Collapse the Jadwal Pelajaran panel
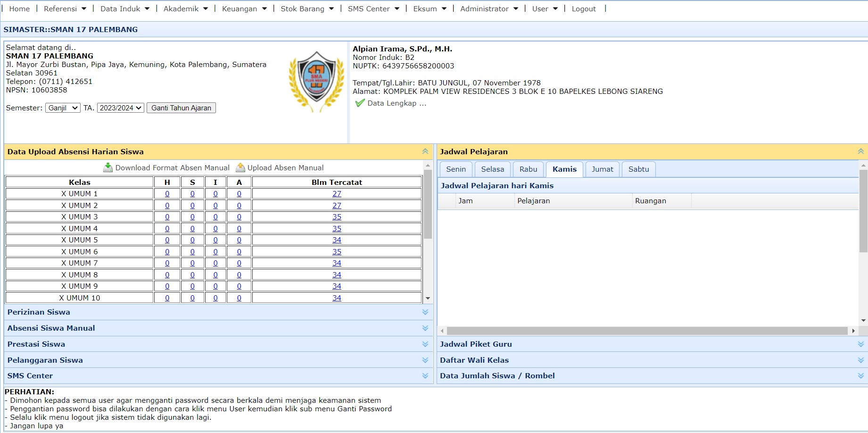The width and height of the screenshot is (868, 433). 860,151
